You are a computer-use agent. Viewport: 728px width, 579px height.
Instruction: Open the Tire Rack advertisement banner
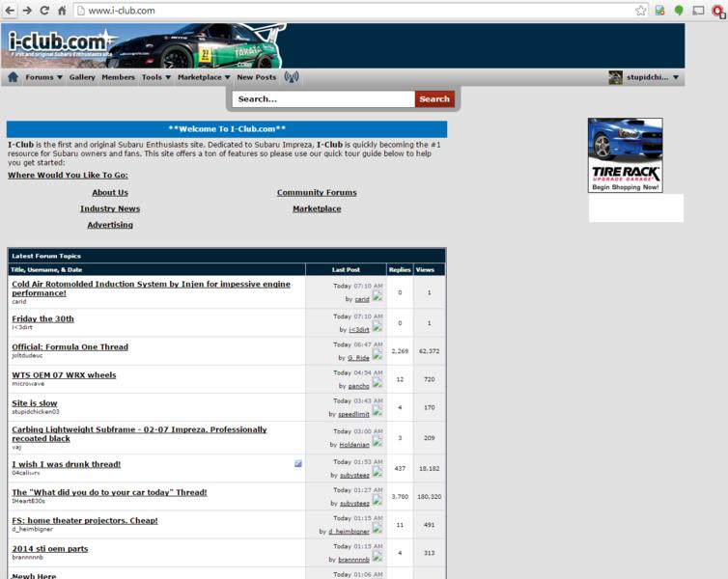625,154
